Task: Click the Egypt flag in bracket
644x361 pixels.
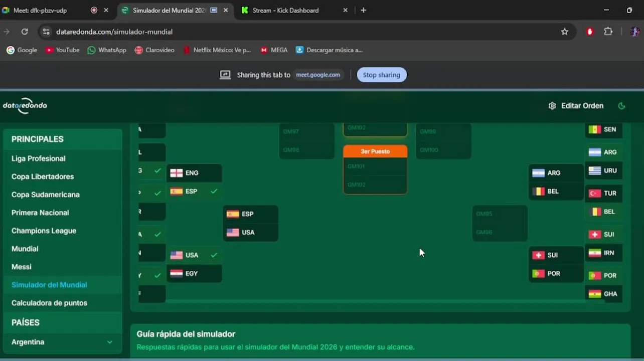Action: tap(176, 274)
